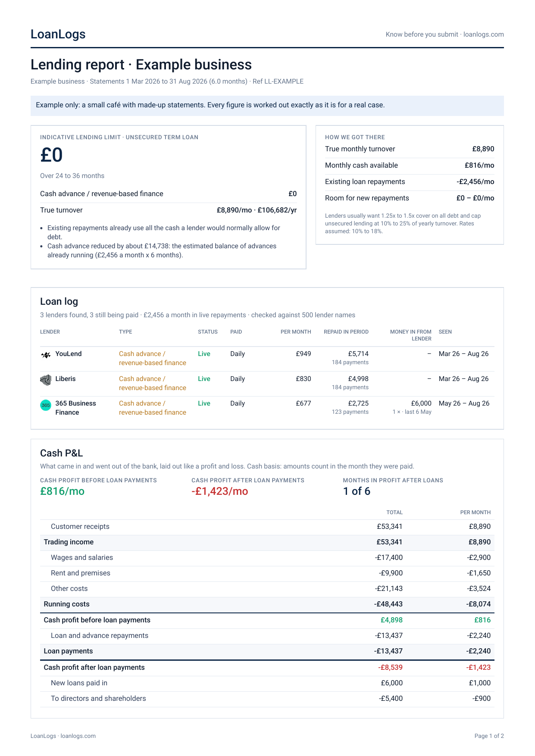Click the 'Page 1 of 2' footer text
This screenshot has height=756, width=535.
point(489,736)
